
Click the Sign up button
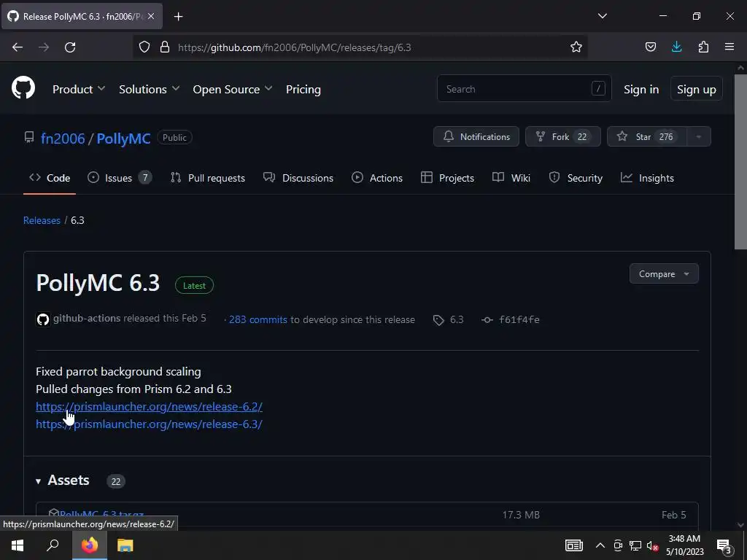pos(697,89)
